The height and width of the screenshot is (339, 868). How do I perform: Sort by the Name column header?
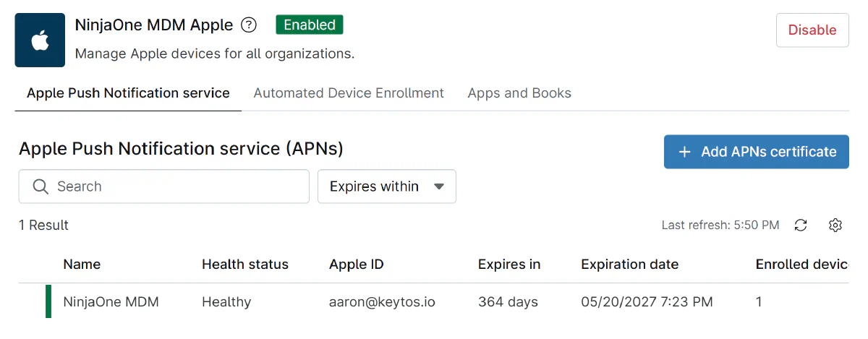coord(82,265)
